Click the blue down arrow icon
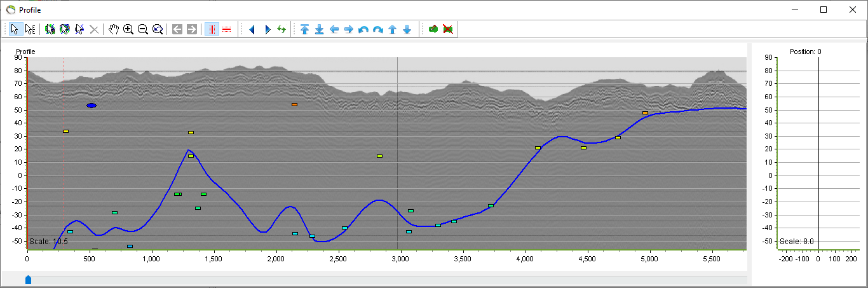 click(407, 29)
